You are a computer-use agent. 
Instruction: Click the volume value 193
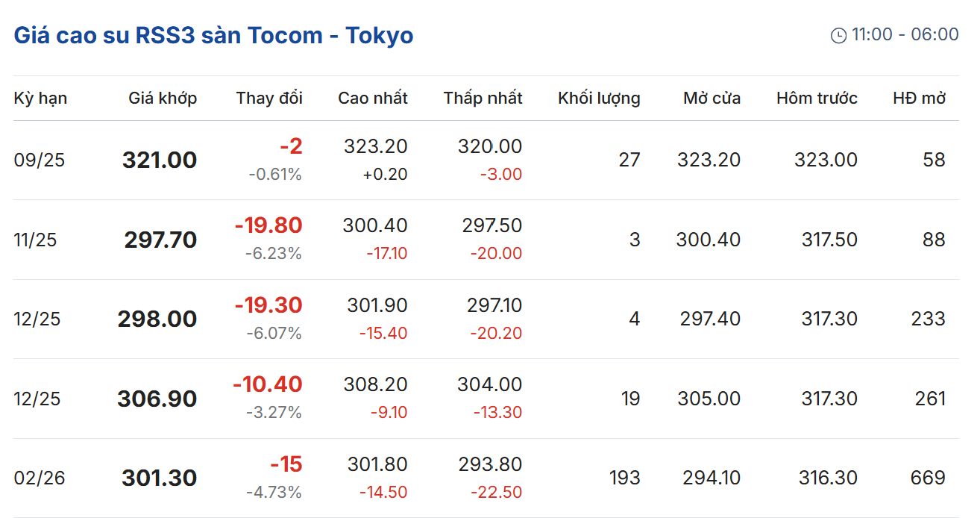pyautogui.click(x=624, y=478)
